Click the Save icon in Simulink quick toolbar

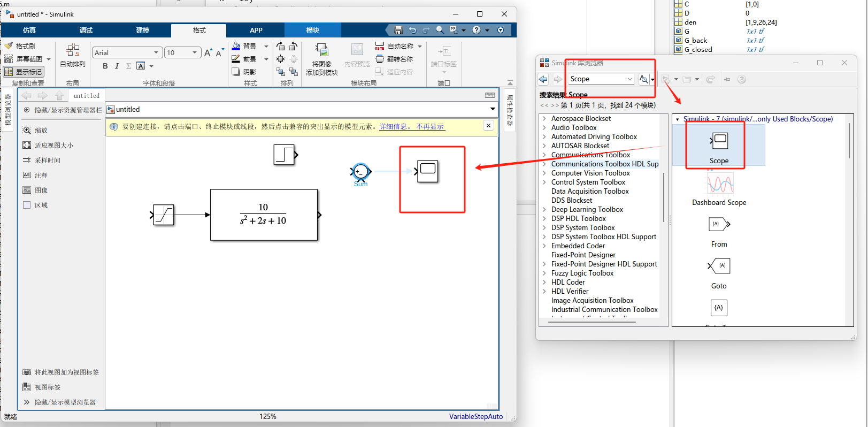398,30
